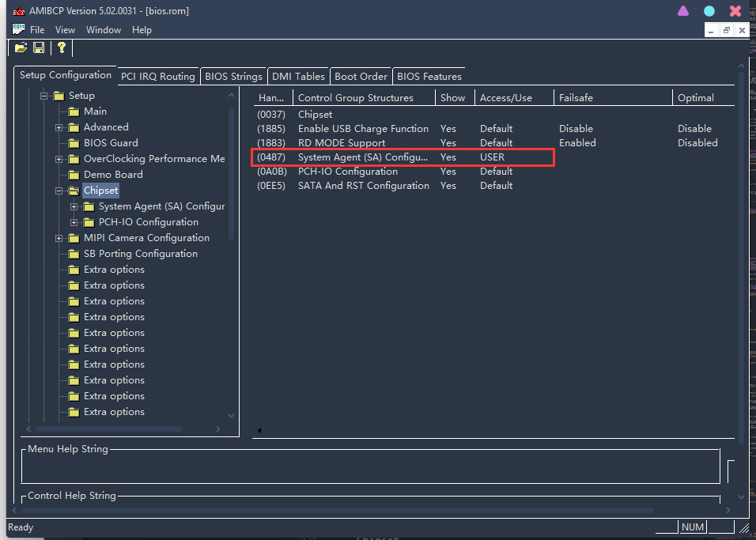Click the Main folder icon in tree
Viewport: 756px width, 540px height.
click(74, 111)
